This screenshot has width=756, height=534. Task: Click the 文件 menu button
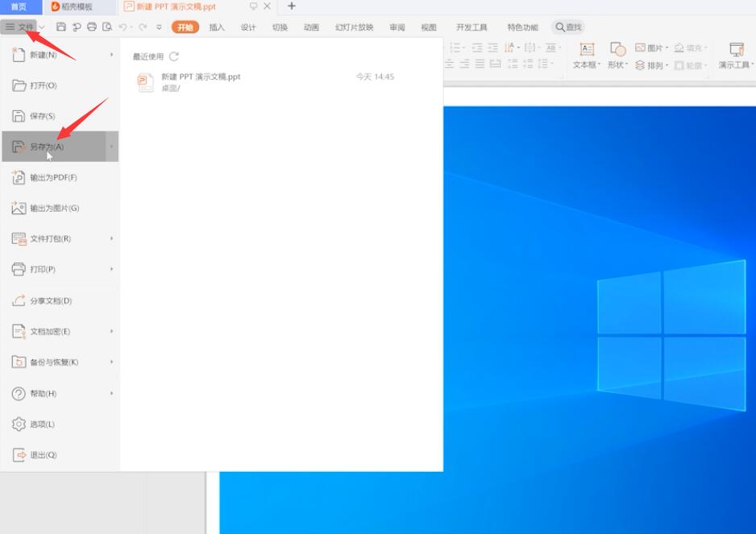[x=20, y=27]
